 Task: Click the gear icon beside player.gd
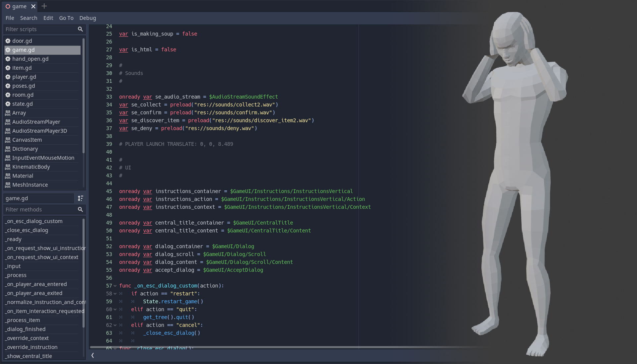click(x=8, y=77)
